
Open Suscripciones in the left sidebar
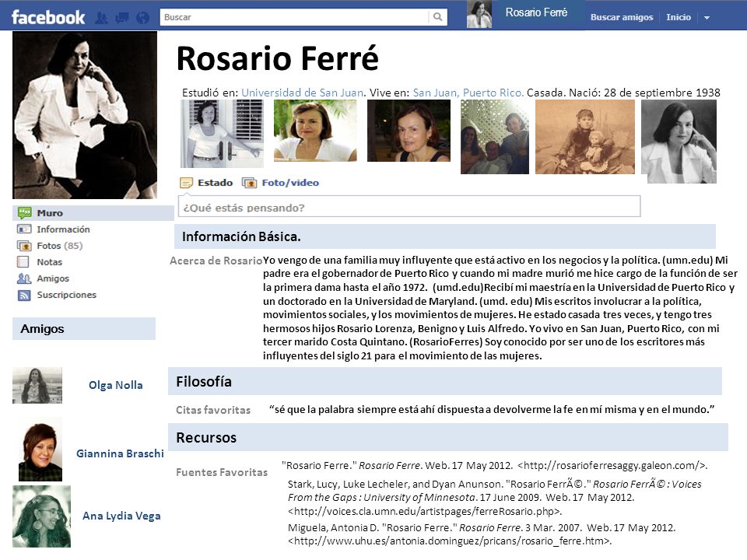click(67, 295)
